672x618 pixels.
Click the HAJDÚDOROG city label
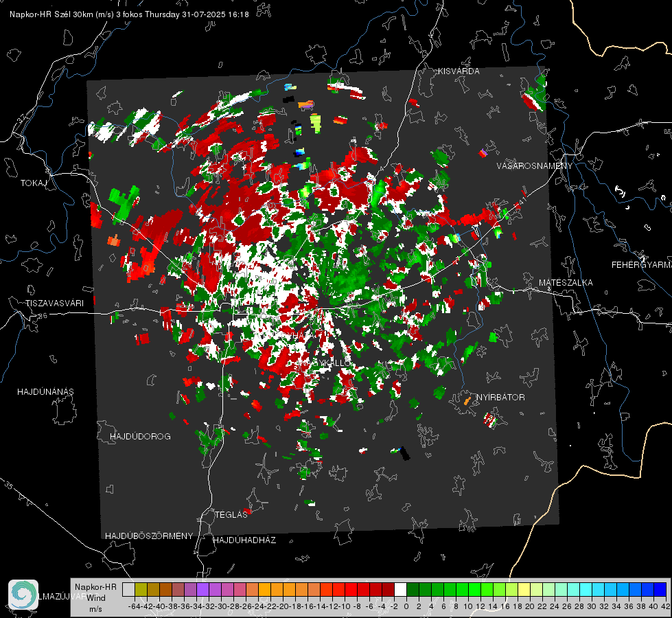tap(140, 437)
